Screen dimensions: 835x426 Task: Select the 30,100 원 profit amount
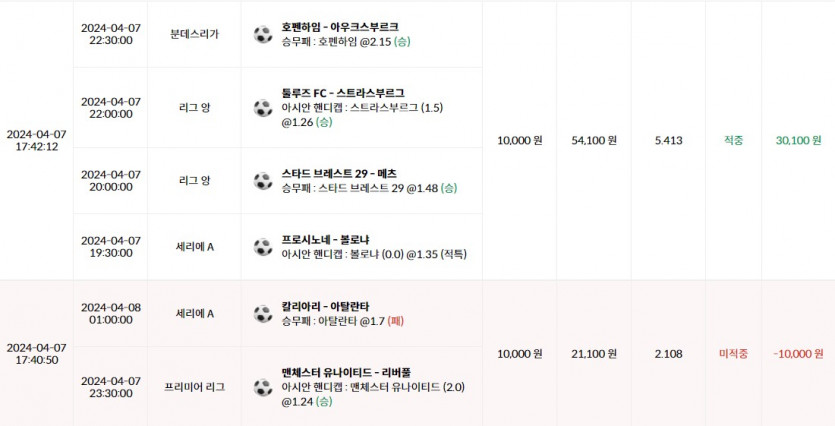pos(798,140)
